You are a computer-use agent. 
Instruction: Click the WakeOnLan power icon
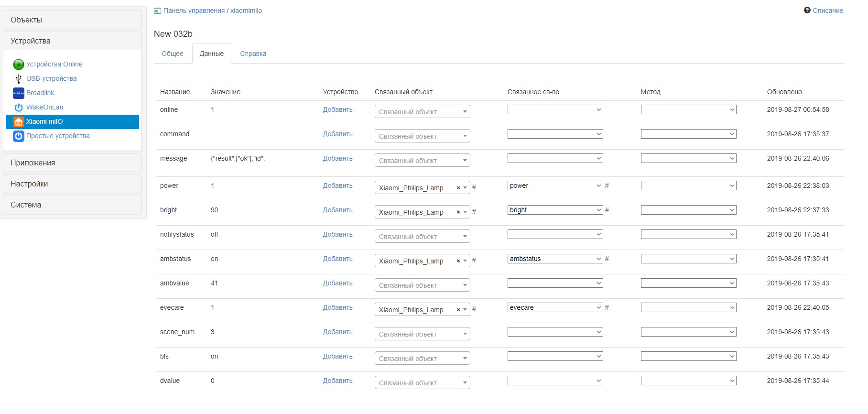pyautogui.click(x=19, y=108)
